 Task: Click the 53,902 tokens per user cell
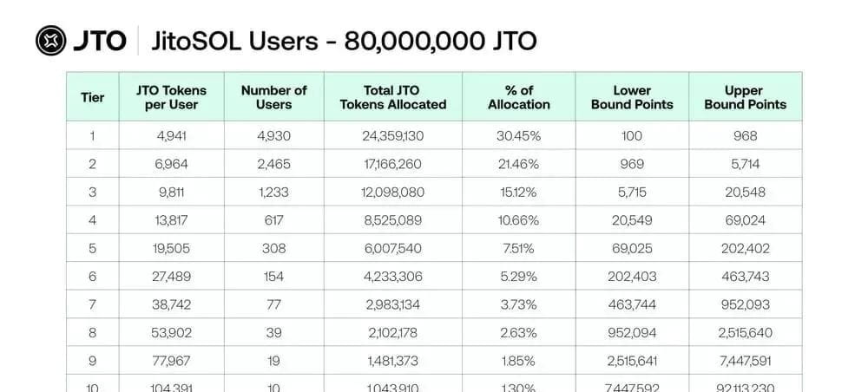pos(172,333)
